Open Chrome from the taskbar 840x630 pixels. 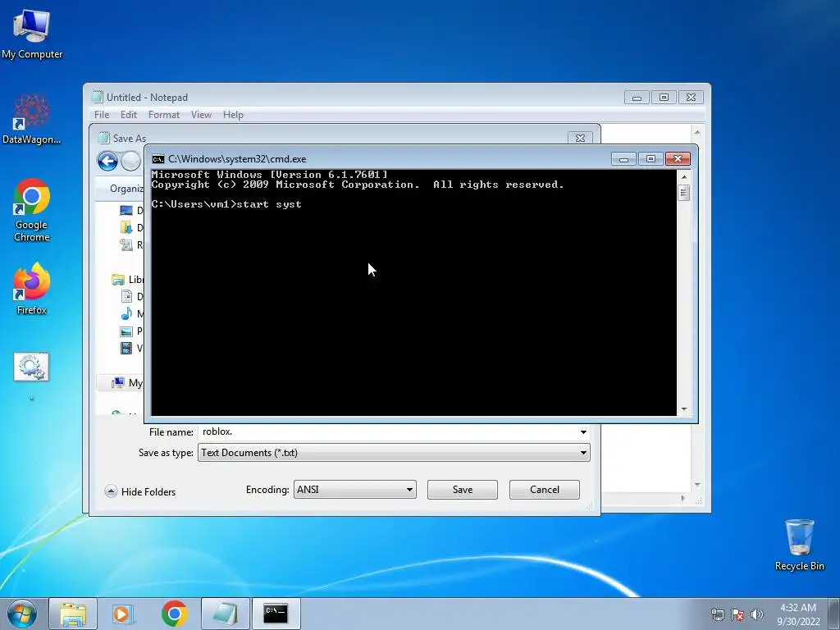(174, 614)
